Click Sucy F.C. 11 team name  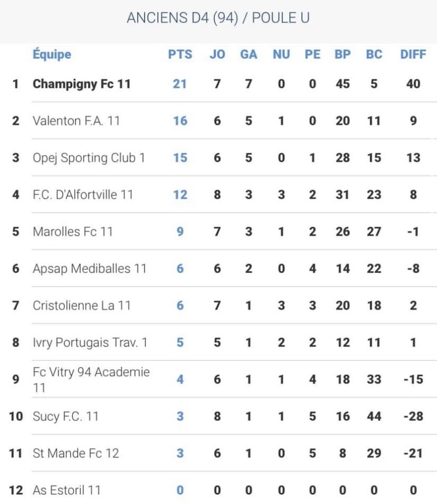coord(66,416)
